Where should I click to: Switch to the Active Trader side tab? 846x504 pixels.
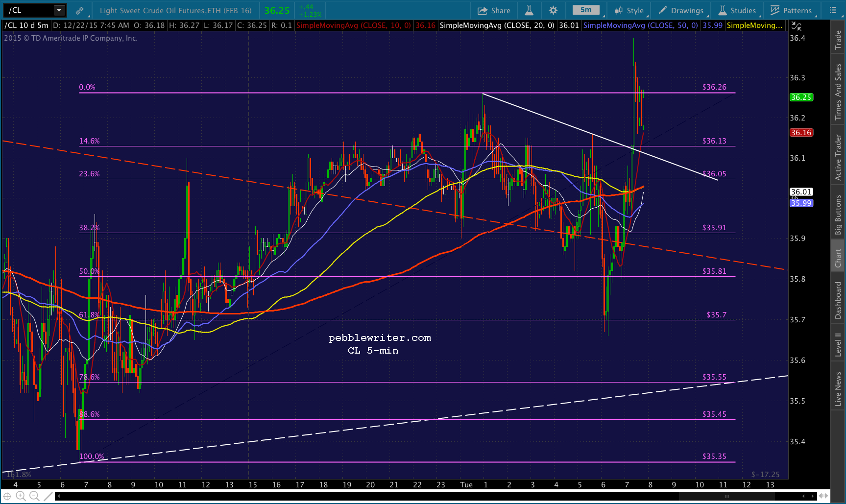[838, 157]
